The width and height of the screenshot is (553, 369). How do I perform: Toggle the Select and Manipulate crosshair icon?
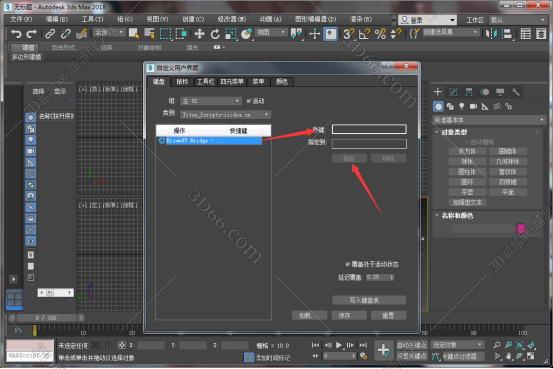tap(314, 34)
